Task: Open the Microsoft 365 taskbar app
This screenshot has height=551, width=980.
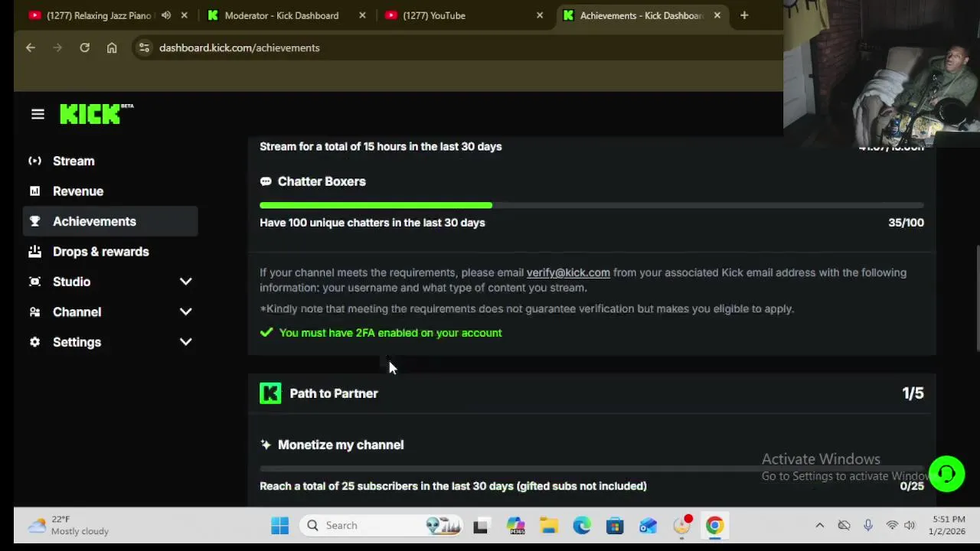Action: [516, 526]
